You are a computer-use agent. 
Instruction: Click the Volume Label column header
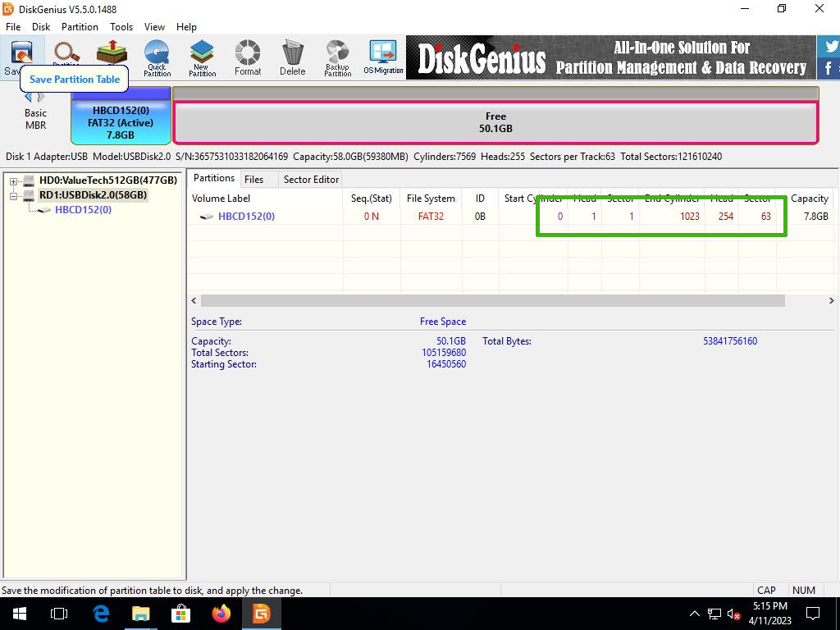[221, 199]
